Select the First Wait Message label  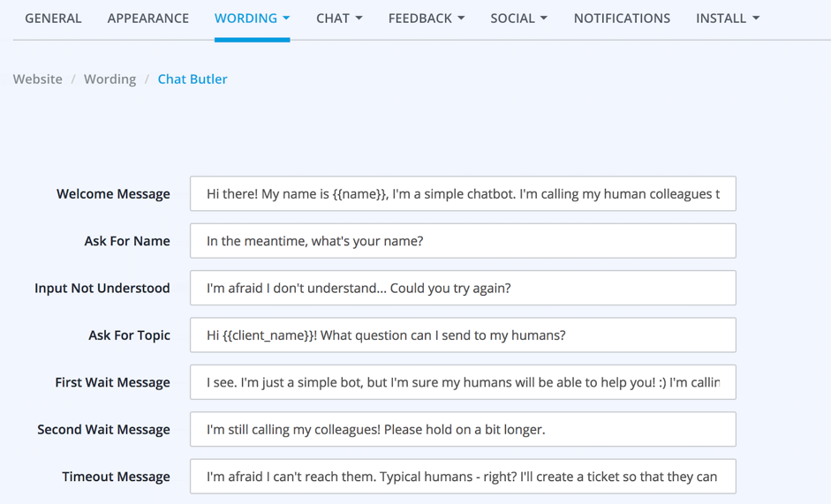[x=112, y=383]
